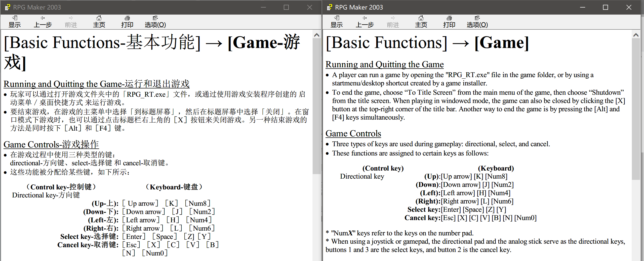
Task: Click 显示 icon in left help window
Action: 15,22
